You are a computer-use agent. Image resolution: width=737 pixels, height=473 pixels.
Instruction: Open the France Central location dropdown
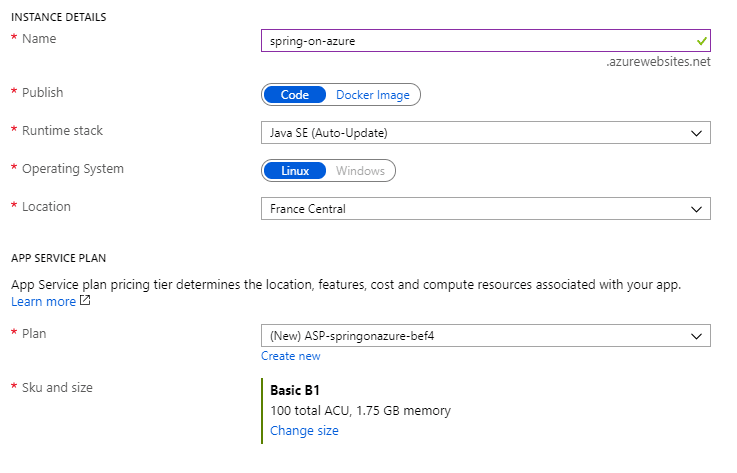pyautogui.click(x=486, y=209)
